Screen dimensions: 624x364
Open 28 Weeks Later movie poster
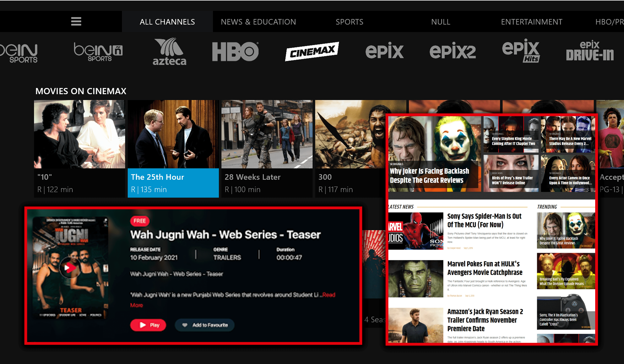point(267,134)
